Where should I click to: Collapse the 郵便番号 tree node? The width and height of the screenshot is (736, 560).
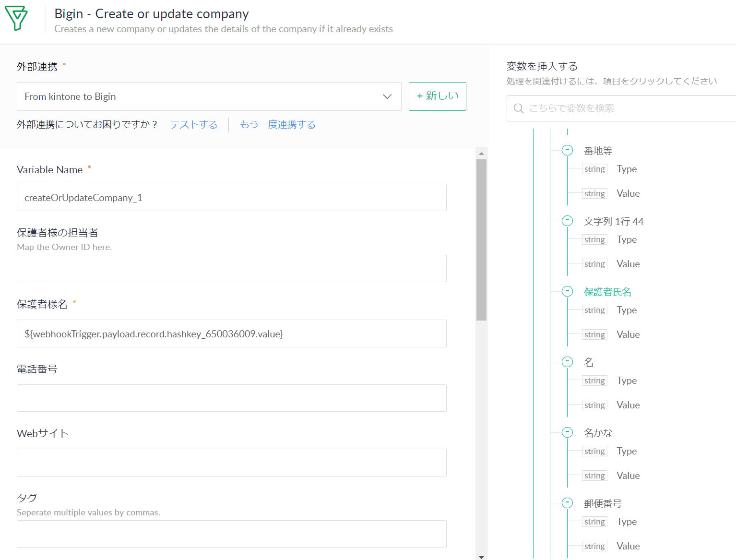(x=567, y=503)
